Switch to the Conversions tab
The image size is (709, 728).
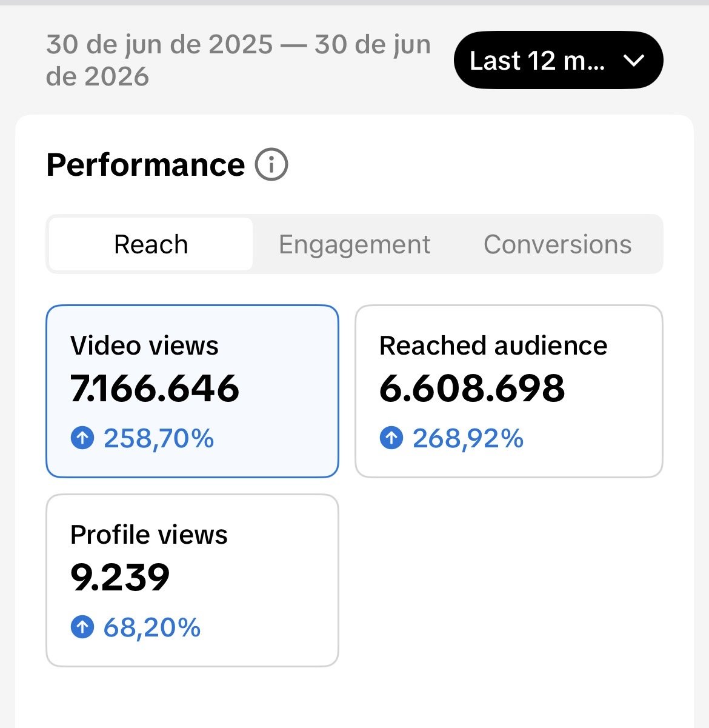coord(558,244)
